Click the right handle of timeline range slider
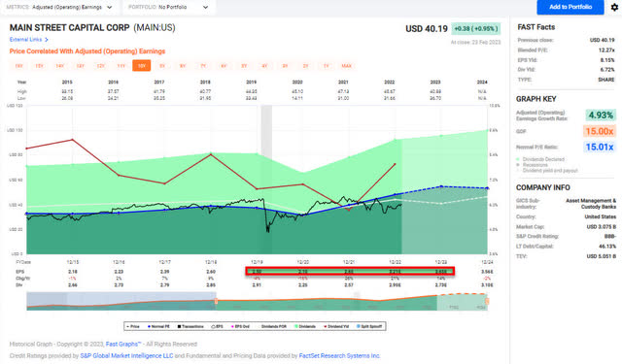 (487, 302)
